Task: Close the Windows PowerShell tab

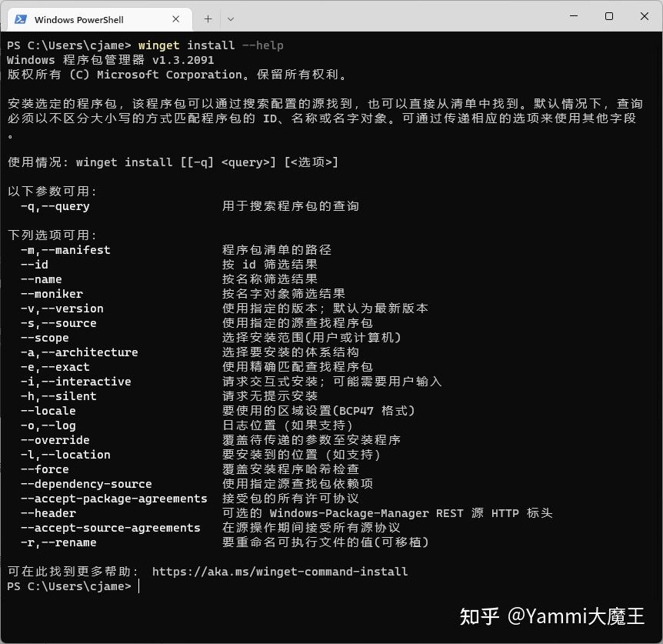Action: [x=176, y=19]
